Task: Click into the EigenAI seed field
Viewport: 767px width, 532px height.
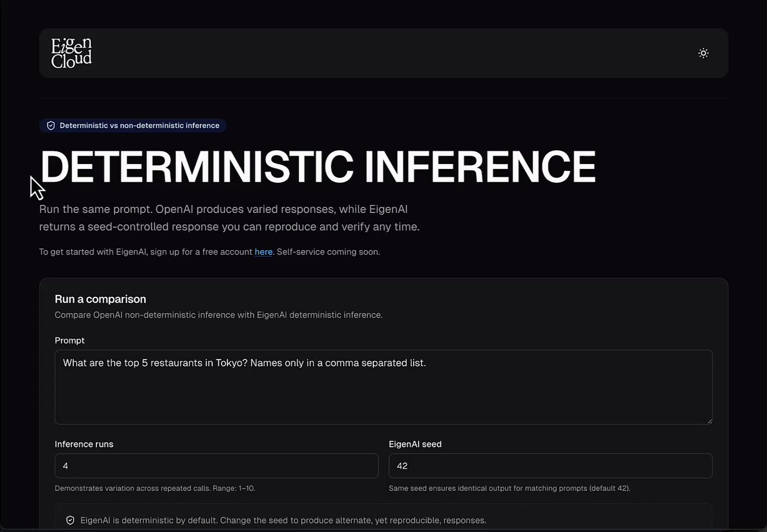Action: click(x=550, y=466)
